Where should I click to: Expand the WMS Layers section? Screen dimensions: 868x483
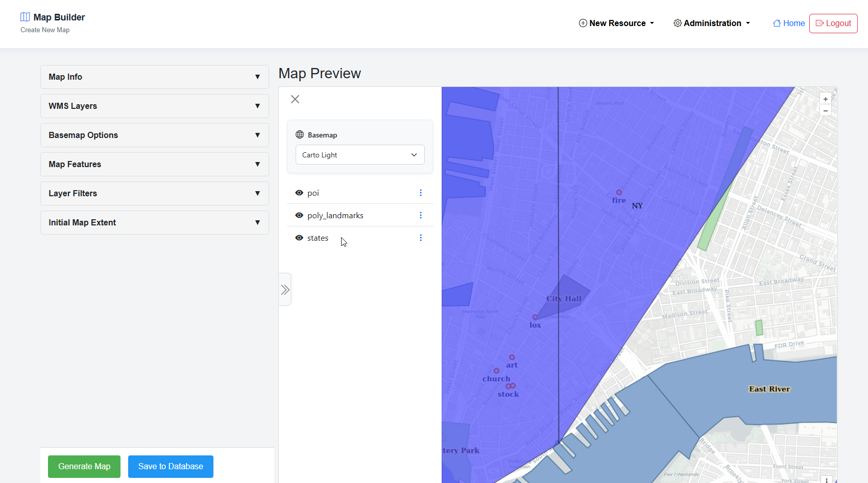(x=154, y=106)
